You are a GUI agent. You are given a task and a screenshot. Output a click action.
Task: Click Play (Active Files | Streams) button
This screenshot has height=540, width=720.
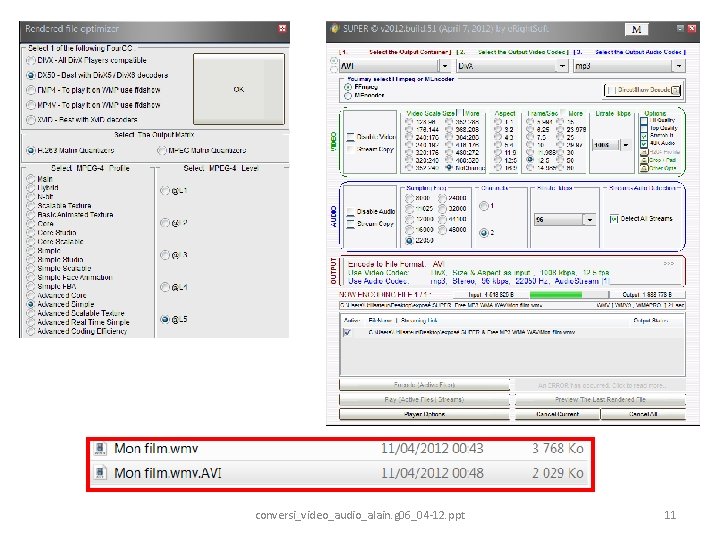pyautogui.click(x=424, y=399)
